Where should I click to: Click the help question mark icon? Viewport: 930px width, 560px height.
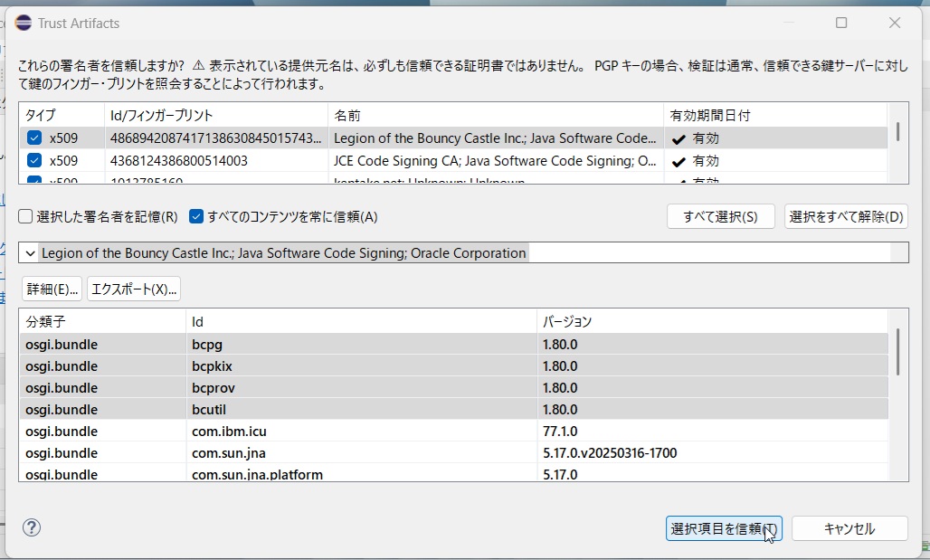pyautogui.click(x=32, y=527)
